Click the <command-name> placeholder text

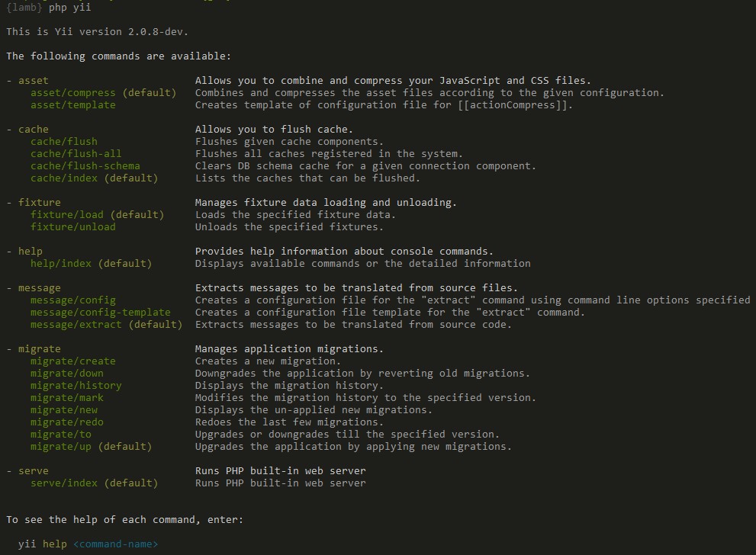click(115, 544)
